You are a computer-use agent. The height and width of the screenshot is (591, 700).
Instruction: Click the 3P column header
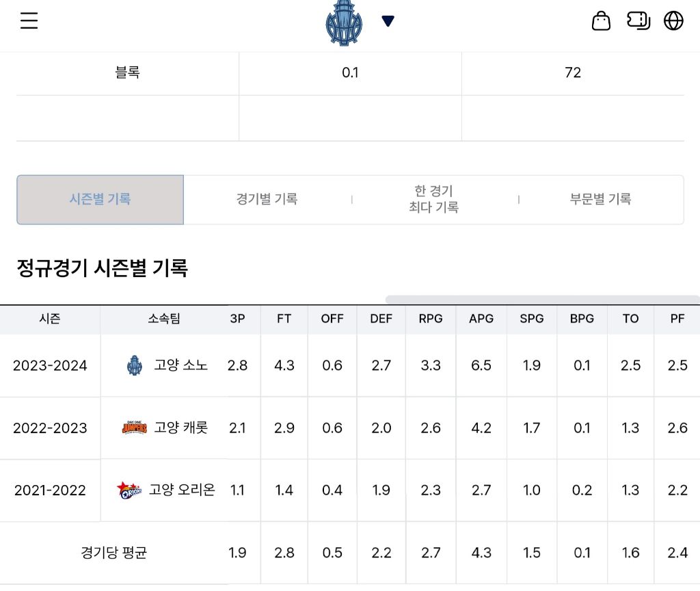point(237,319)
